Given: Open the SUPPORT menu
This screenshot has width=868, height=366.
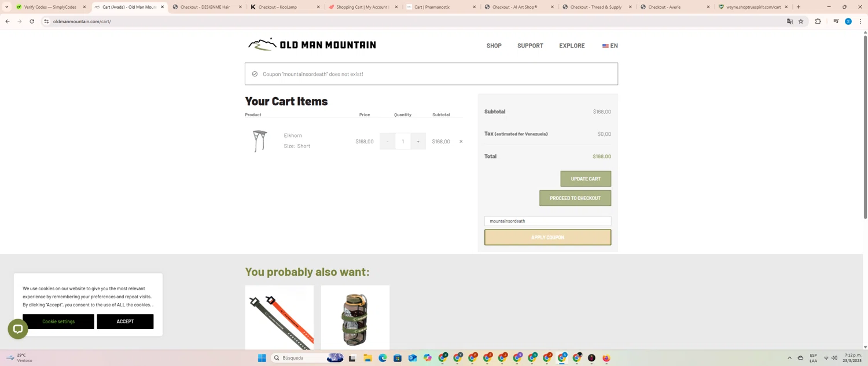Looking at the screenshot, I should pyautogui.click(x=530, y=46).
